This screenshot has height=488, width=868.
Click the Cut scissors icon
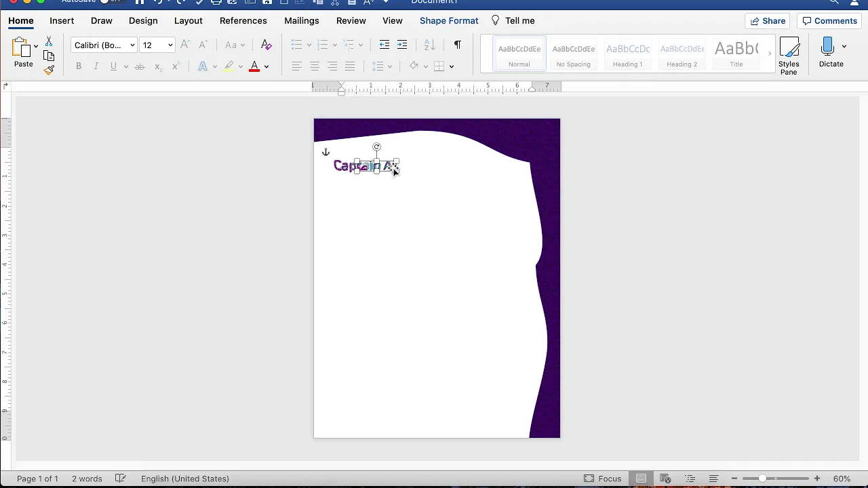tap(49, 42)
